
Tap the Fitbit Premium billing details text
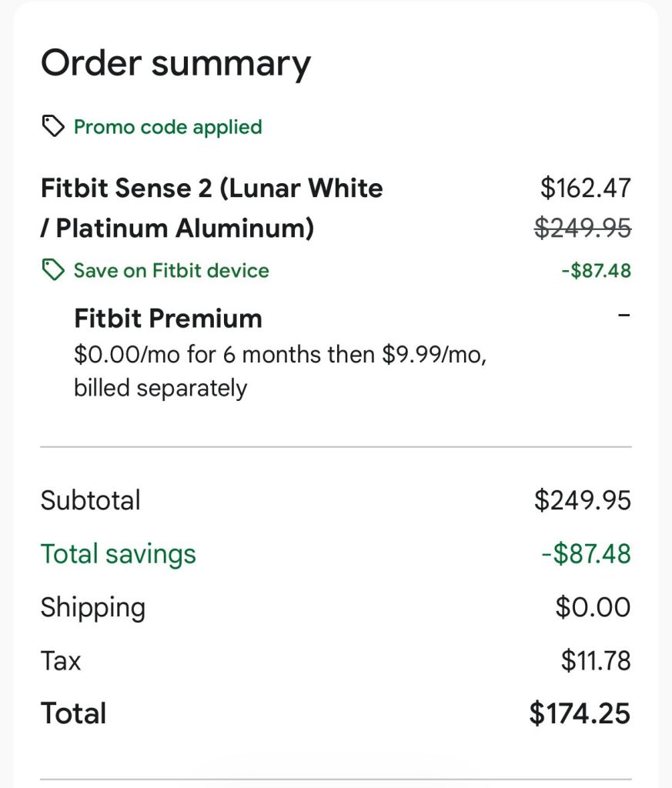(279, 372)
